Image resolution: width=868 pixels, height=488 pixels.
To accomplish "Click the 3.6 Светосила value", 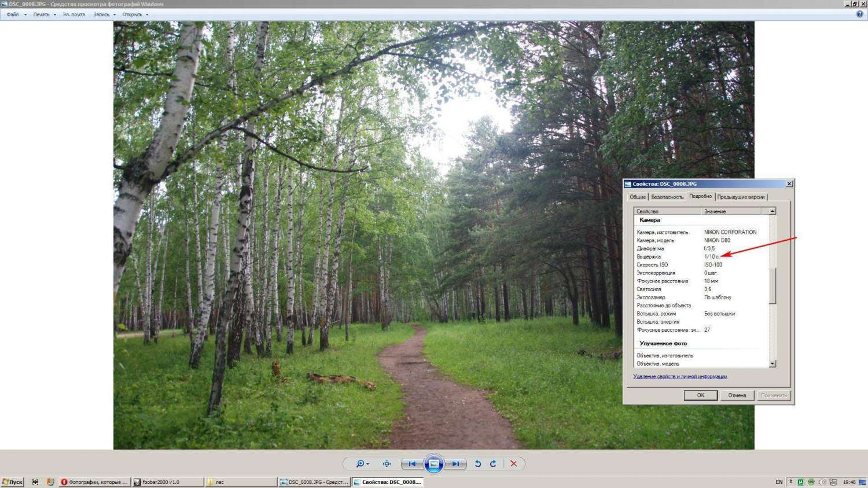I will 708,289.
